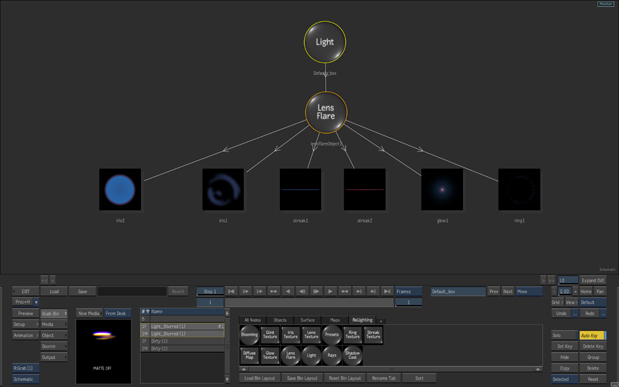Go to the first frame

coord(231,291)
